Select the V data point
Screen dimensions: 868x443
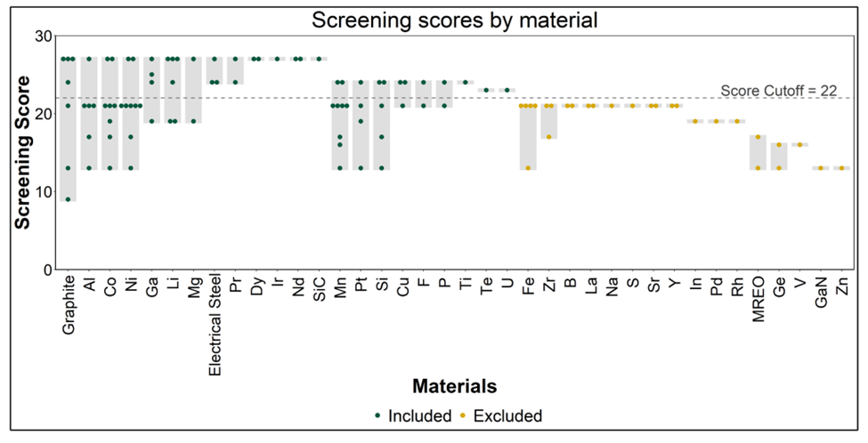click(x=799, y=144)
